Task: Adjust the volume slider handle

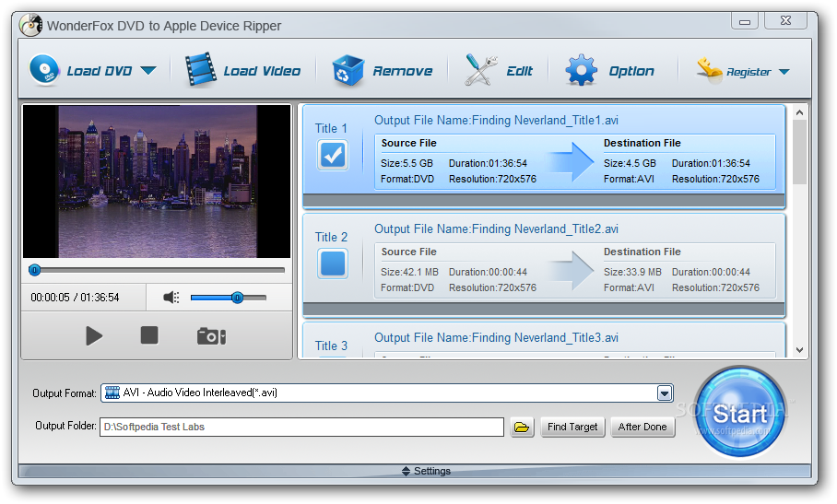Action: (238, 298)
